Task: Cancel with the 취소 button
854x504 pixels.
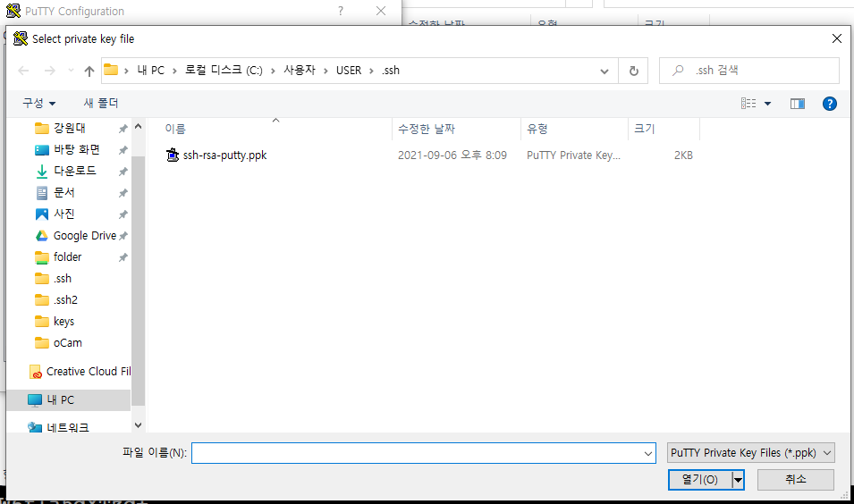Action: point(795,480)
